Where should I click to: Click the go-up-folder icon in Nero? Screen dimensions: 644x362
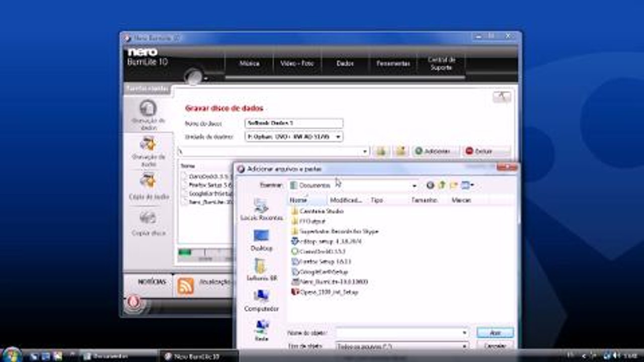point(381,151)
